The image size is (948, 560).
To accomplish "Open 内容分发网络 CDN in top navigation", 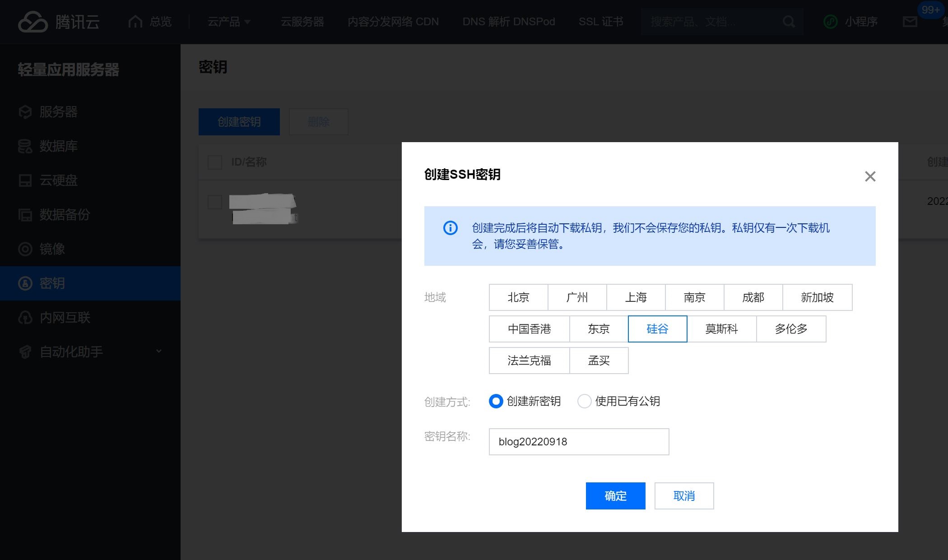I will coord(393,22).
